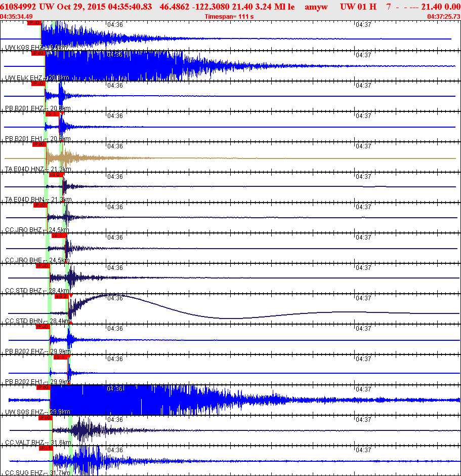Select the iPd0 pick on UW SOS EHZ
Viewport: 461px width, 476px height.
point(43,387)
